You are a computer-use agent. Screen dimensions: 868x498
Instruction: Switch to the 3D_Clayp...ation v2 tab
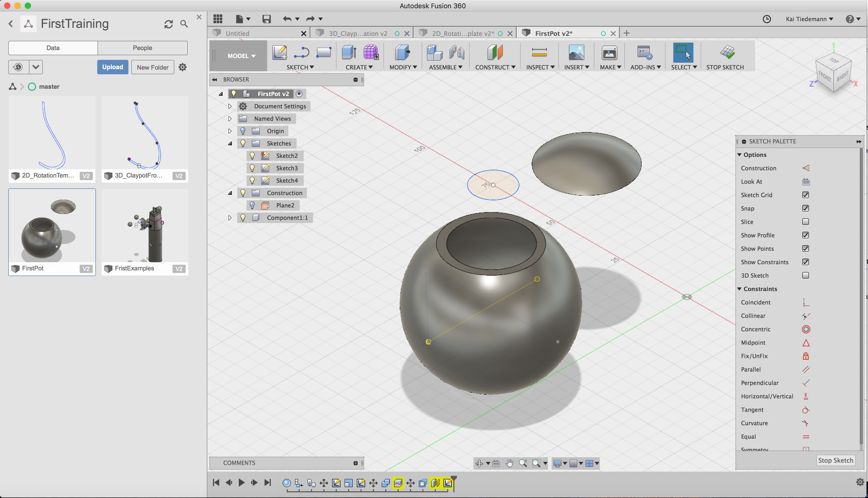[357, 33]
